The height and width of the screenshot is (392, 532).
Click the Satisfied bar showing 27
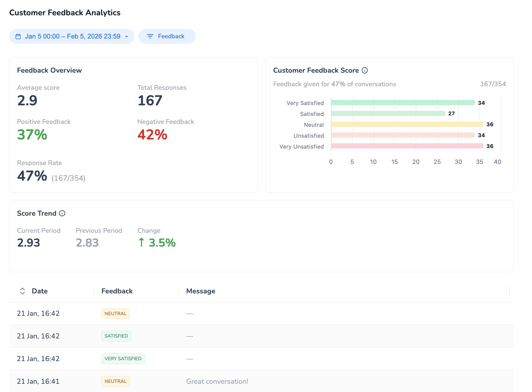(388, 114)
